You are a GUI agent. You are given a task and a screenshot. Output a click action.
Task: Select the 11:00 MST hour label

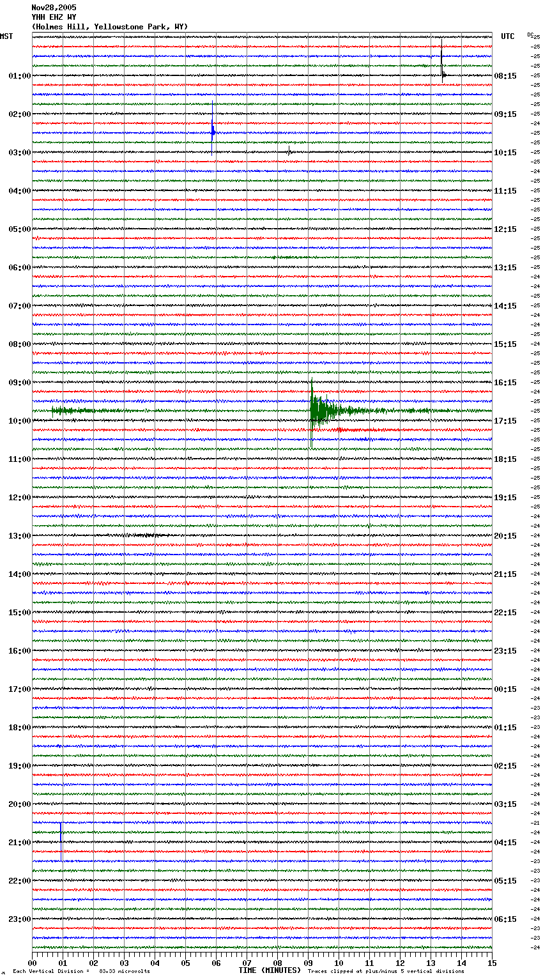pyautogui.click(x=19, y=459)
